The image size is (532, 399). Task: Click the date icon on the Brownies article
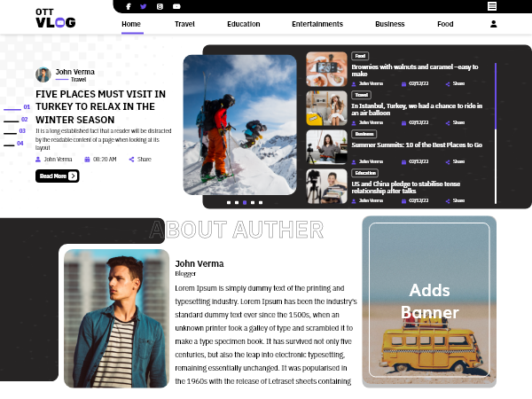click(x=403, y=84)
